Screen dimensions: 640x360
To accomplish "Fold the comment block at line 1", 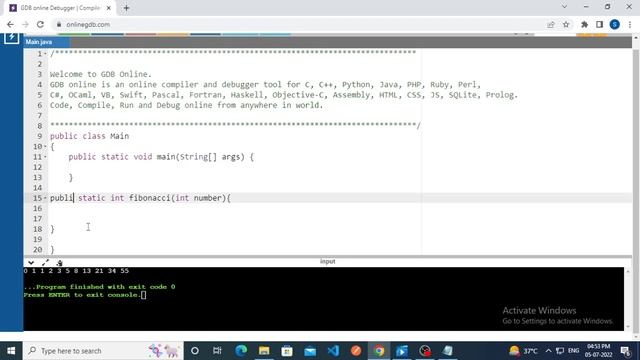I will coord(45,53).
